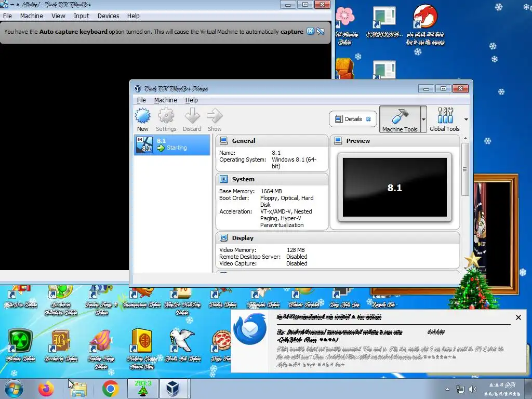Click the "Floppy, Optical, Hard Disk" boot order text
This screenshot has height=399, width=532.
click(x=287, y=201)
